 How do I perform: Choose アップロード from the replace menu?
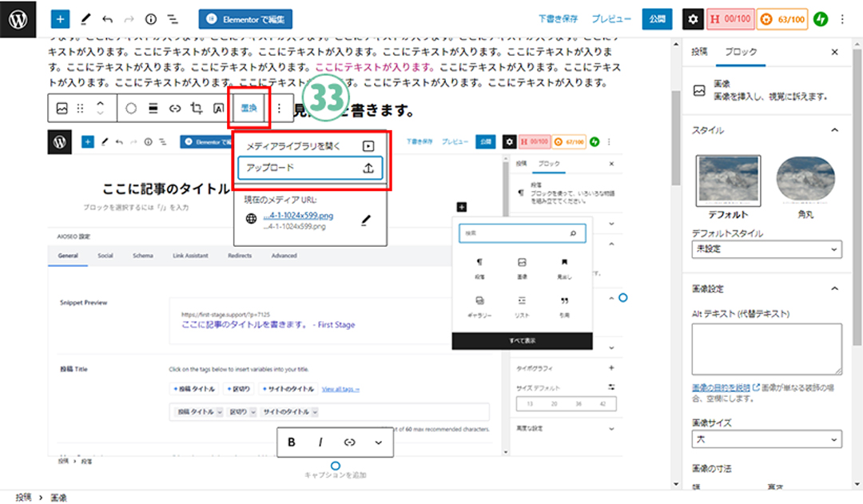tap(310, 168)
